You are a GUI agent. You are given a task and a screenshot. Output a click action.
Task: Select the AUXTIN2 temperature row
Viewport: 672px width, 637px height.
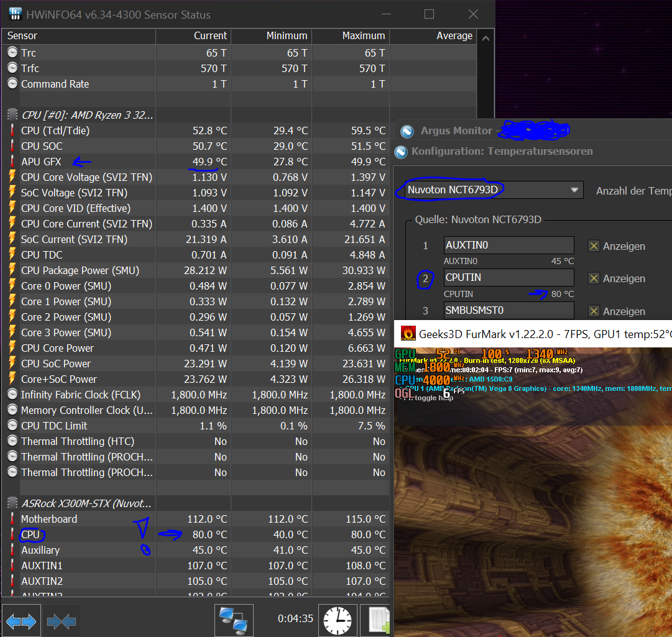196,581
